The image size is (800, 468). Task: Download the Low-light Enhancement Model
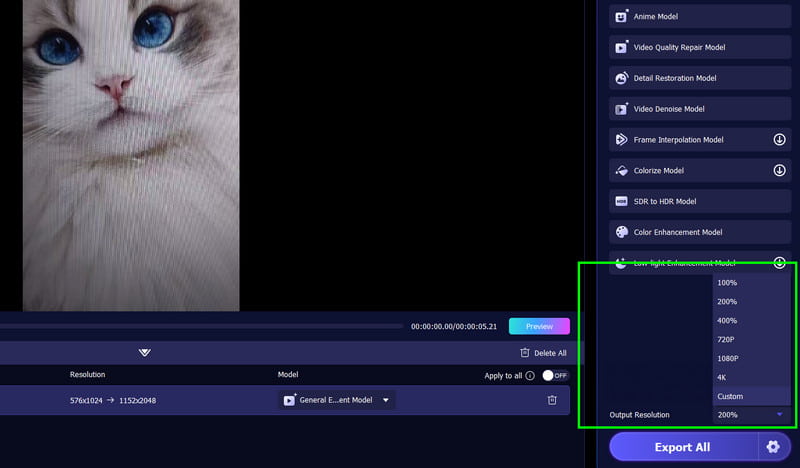pos(779,263)
